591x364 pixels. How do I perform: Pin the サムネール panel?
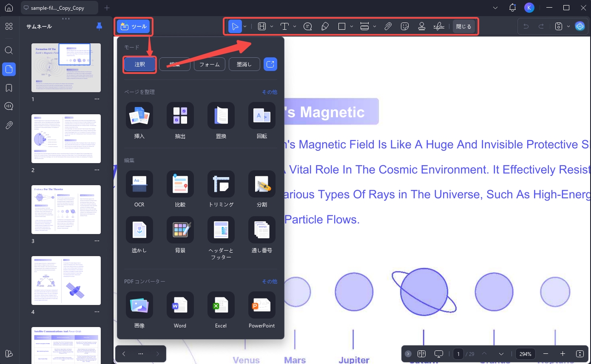tap(99, 26)
